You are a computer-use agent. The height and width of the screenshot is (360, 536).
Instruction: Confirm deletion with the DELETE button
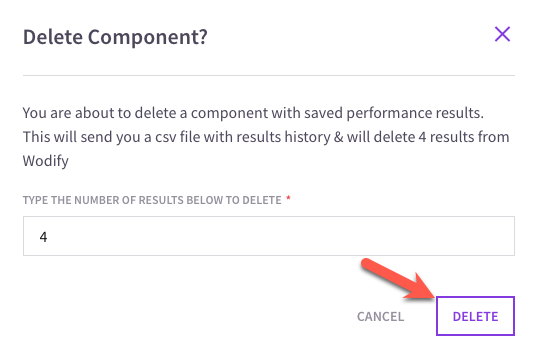tap(475, 316)
